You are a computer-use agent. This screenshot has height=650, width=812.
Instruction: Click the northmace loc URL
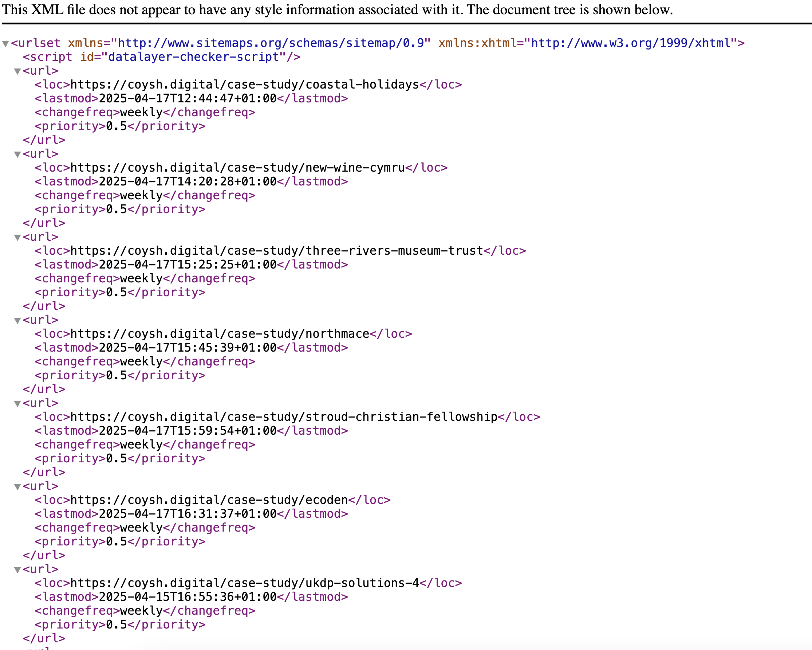220,334
